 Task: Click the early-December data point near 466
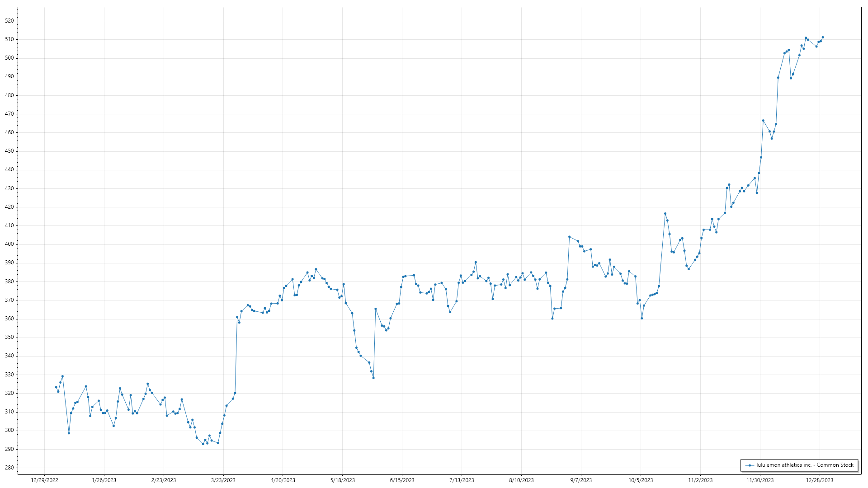tap(763, 121)
